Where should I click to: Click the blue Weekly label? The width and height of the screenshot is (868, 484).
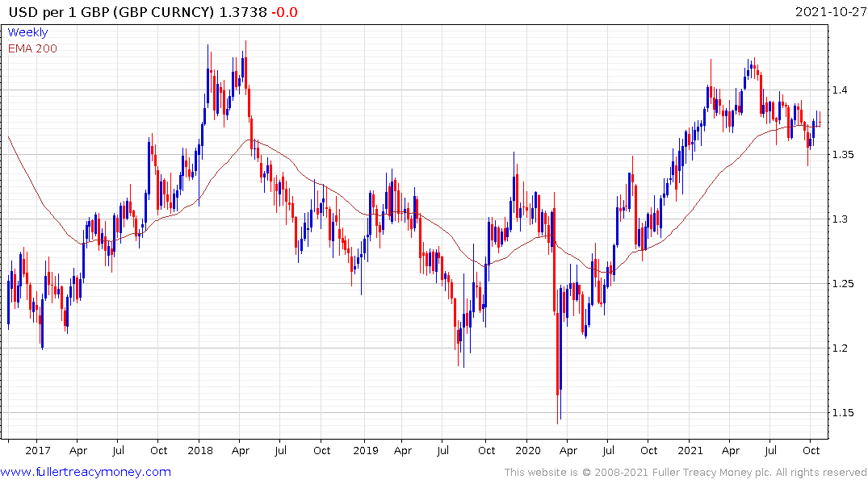tap(27, 32)
